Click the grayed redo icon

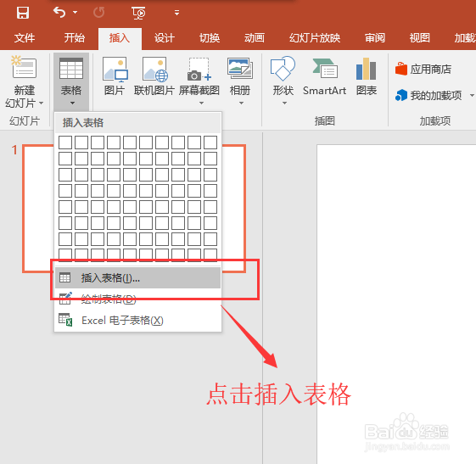click(99, 13)
